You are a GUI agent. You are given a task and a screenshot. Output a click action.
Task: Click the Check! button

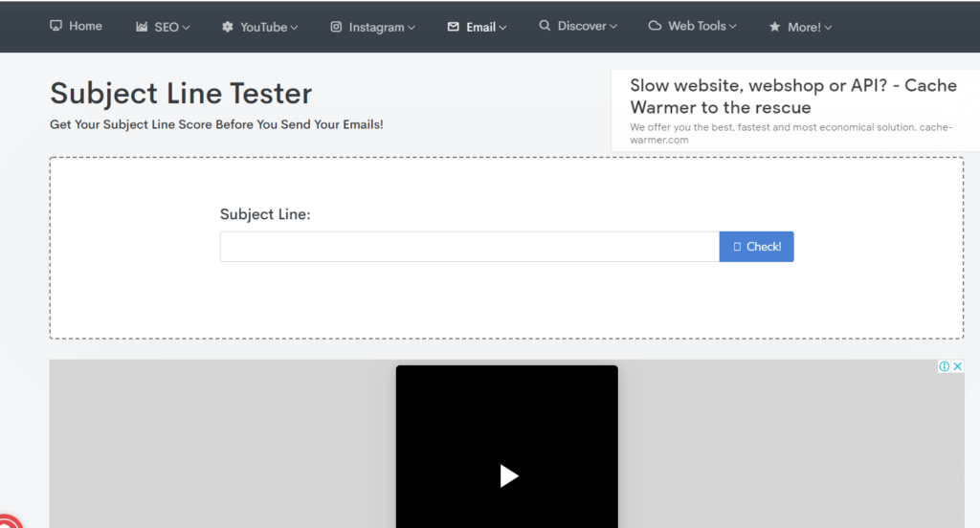pyautogui.click(x=756, y=246)
